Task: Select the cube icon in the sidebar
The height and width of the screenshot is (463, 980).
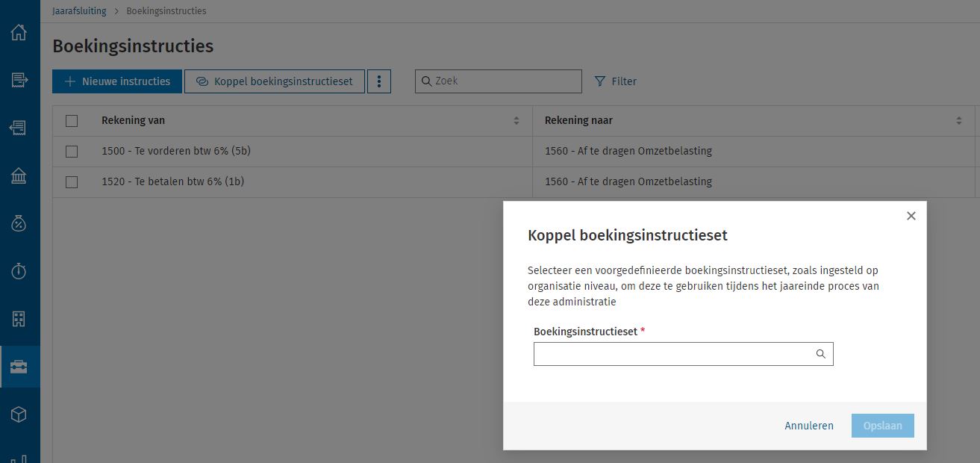Action: pyautogui.click(x=19, y=414)
